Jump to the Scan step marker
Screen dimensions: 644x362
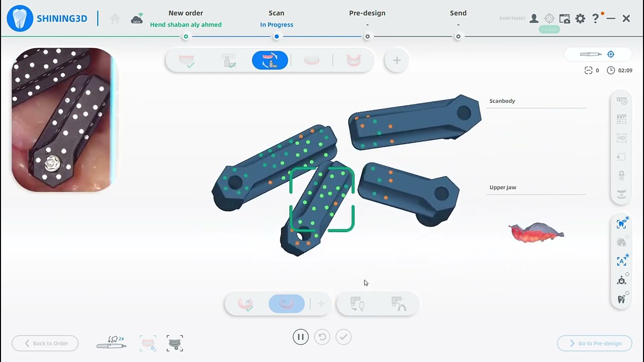(x=276, y=37)
